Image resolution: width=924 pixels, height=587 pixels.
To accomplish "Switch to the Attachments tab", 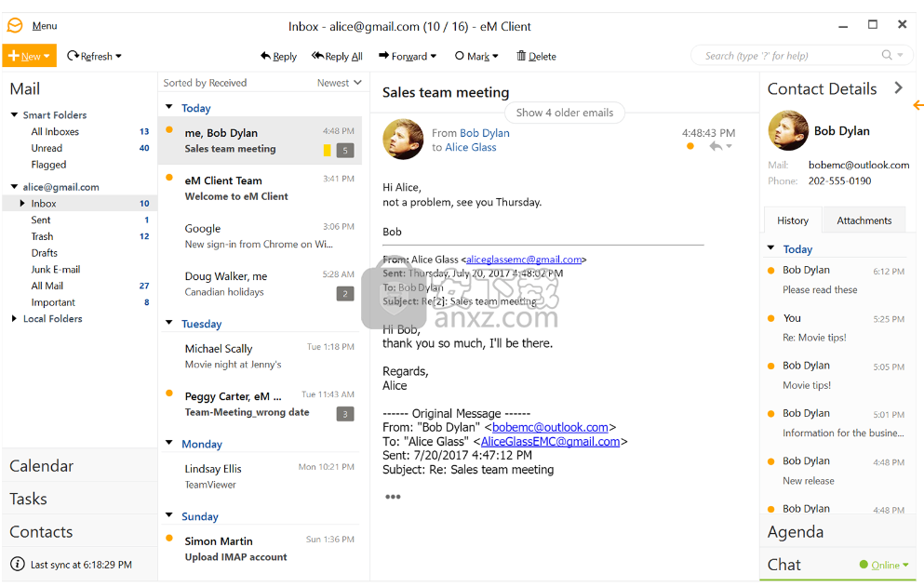I will coord(864,220).
